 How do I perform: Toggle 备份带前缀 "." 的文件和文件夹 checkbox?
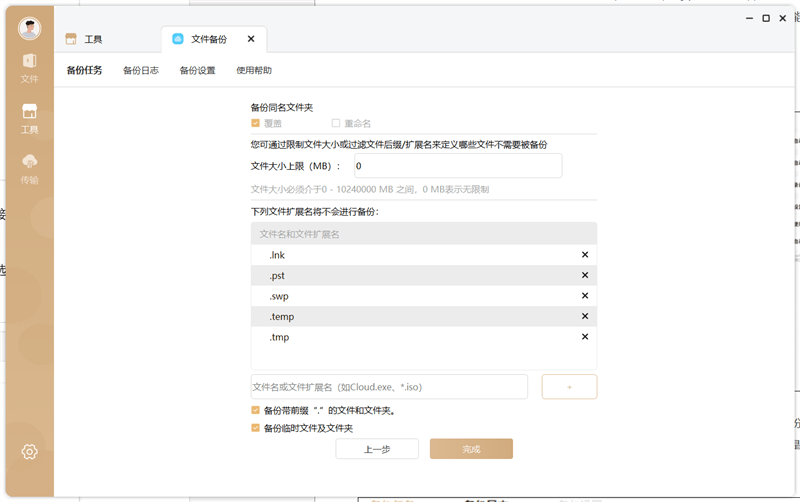coord(256,410)
